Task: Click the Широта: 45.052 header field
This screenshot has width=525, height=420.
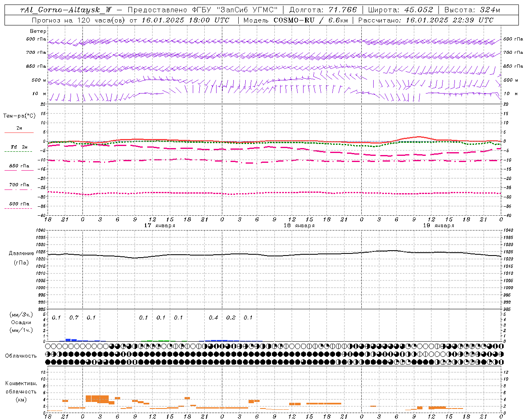Action: (x=401, y=10)
